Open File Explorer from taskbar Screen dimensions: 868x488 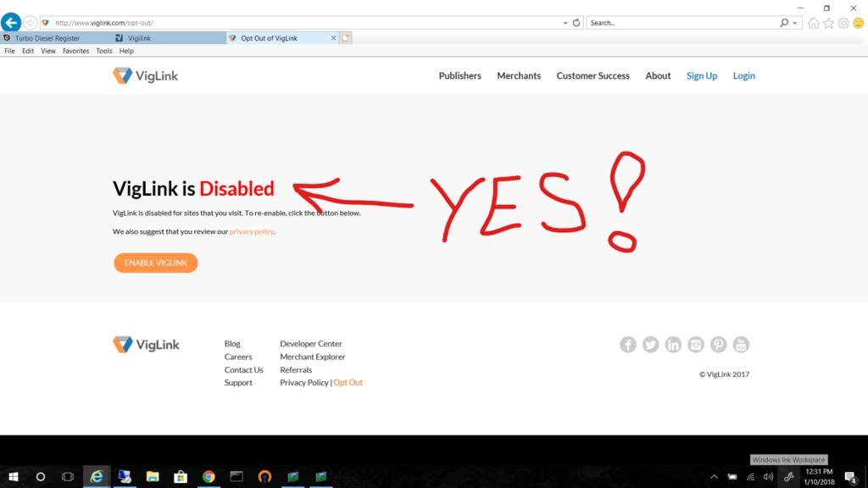click(x=153, y=476)
